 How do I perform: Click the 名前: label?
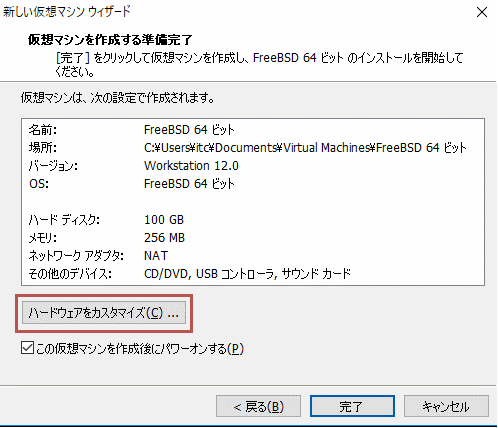(x=43, y=130)
